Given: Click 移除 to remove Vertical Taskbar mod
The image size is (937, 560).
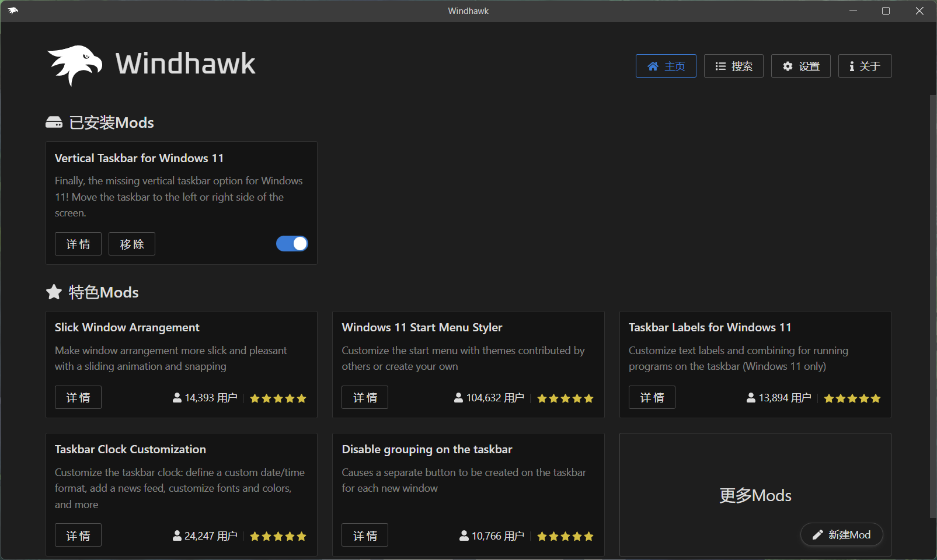Looking at the screenshot, I should (x=132, y=244).
